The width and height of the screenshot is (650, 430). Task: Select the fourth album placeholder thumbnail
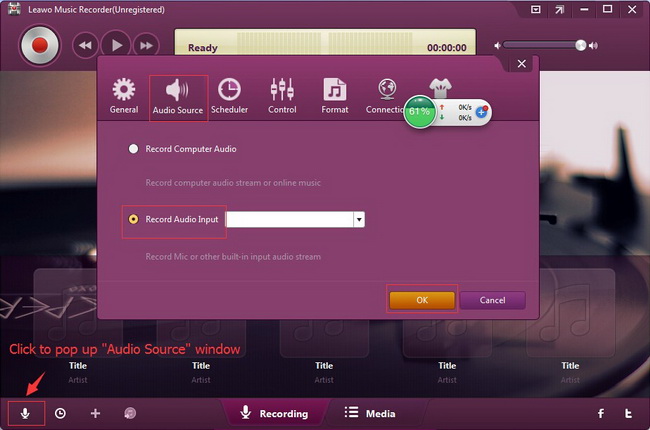point(447,338)
